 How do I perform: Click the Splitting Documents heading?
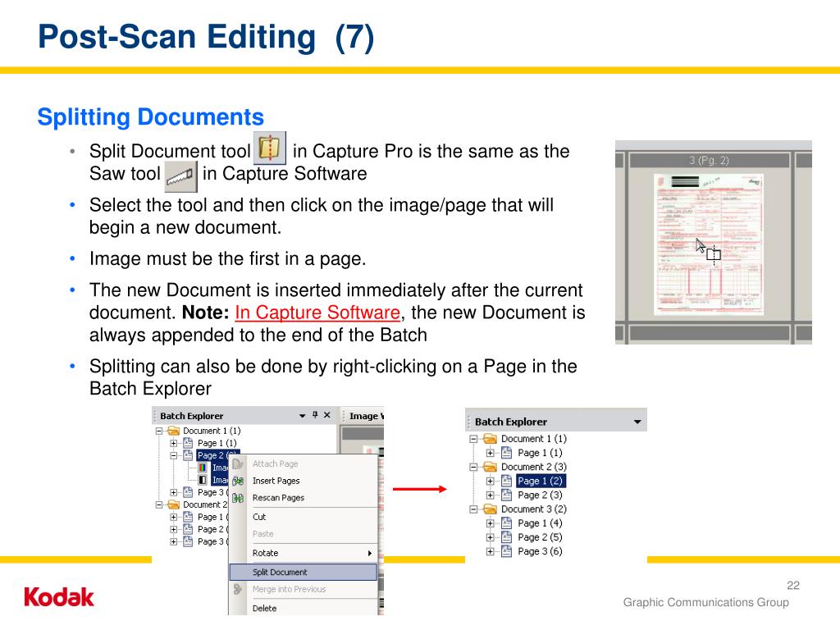click(151, 117)
